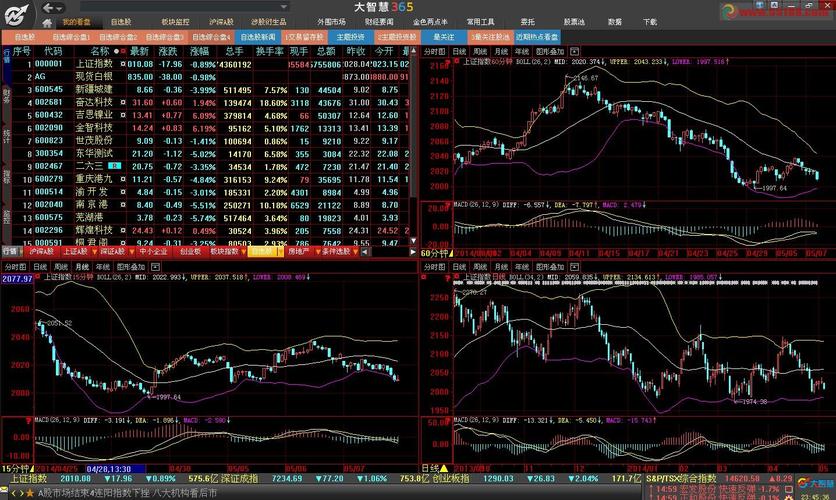
Task: Sort table by 代码 column header
Action: (53, 51)
